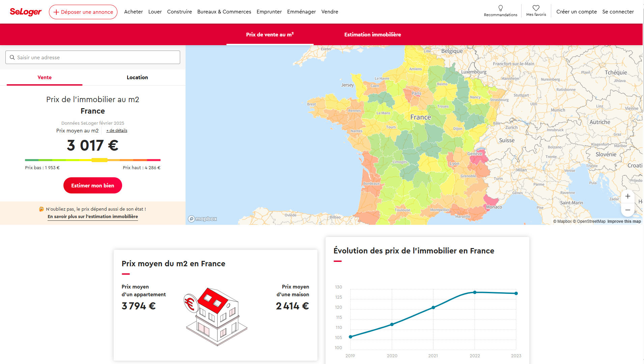Click the yellow marker on price scale
Screen dimensions: 644x364
coord(100,160)
